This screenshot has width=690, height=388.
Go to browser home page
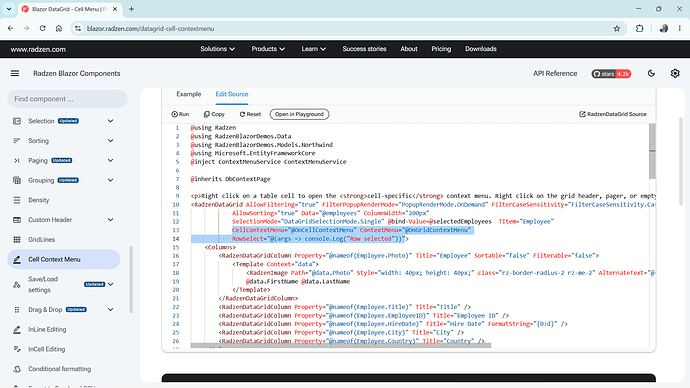59,29
